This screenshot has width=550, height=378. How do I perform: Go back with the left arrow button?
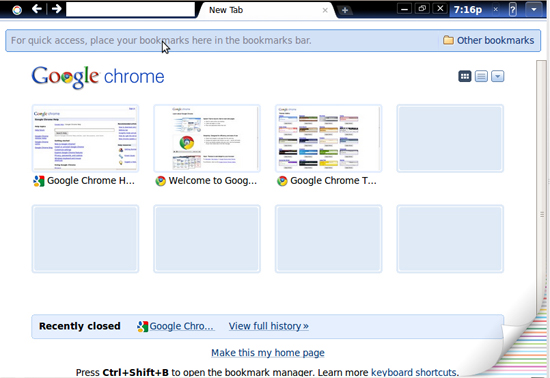[37, 9]
